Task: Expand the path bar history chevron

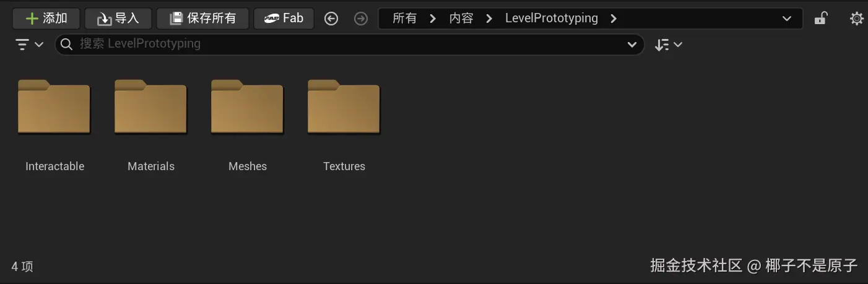Action: (787, 19)
